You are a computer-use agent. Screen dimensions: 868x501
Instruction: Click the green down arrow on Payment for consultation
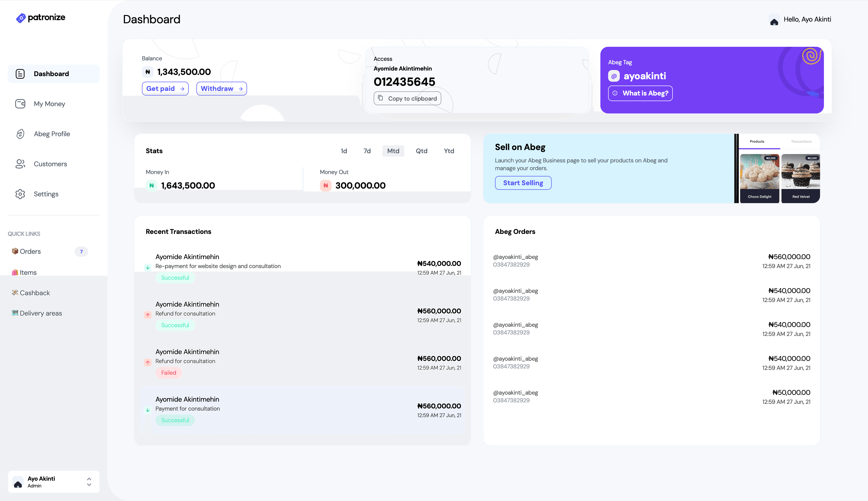pyautogui.click(x=147, y=410)
